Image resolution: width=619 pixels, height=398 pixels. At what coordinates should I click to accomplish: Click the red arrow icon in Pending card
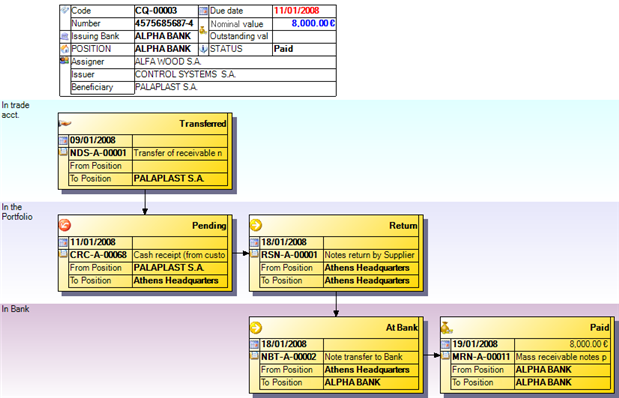[x=65, y=225]
